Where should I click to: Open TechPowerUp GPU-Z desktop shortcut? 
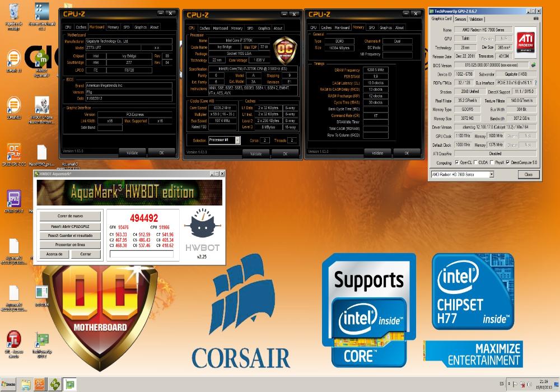coord(42,345)
